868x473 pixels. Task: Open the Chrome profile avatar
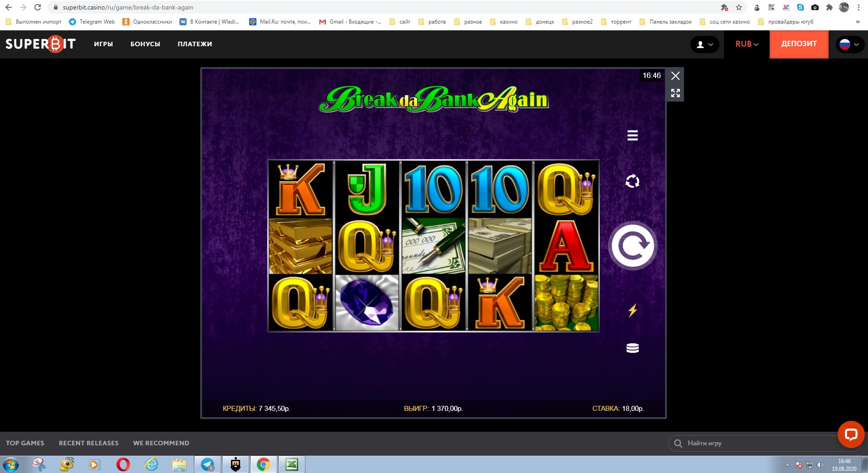(844, 7)
